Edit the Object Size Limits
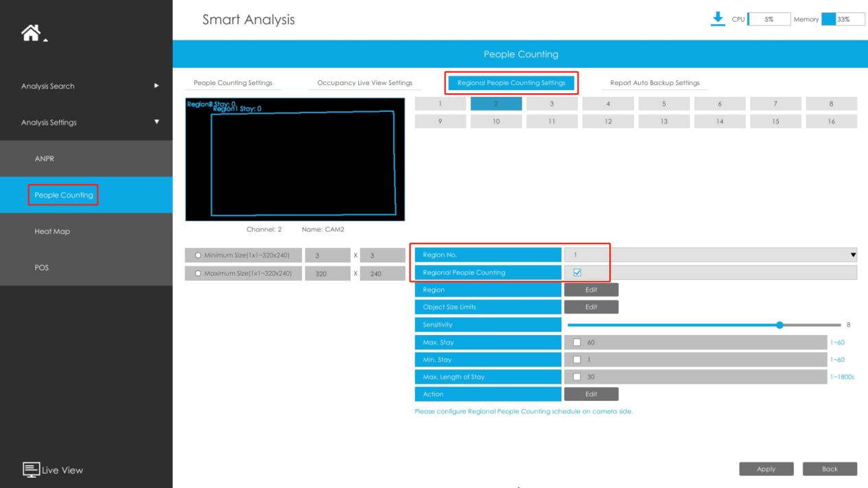 coord(591,307)
